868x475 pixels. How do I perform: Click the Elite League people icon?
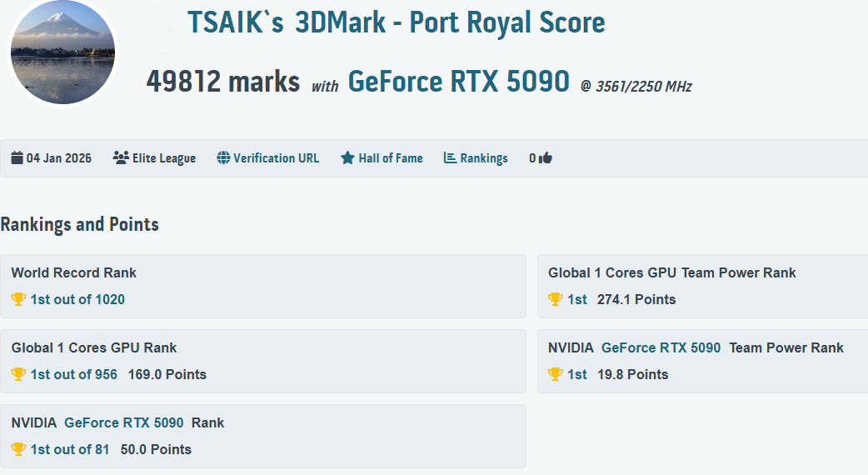(121, 158)
